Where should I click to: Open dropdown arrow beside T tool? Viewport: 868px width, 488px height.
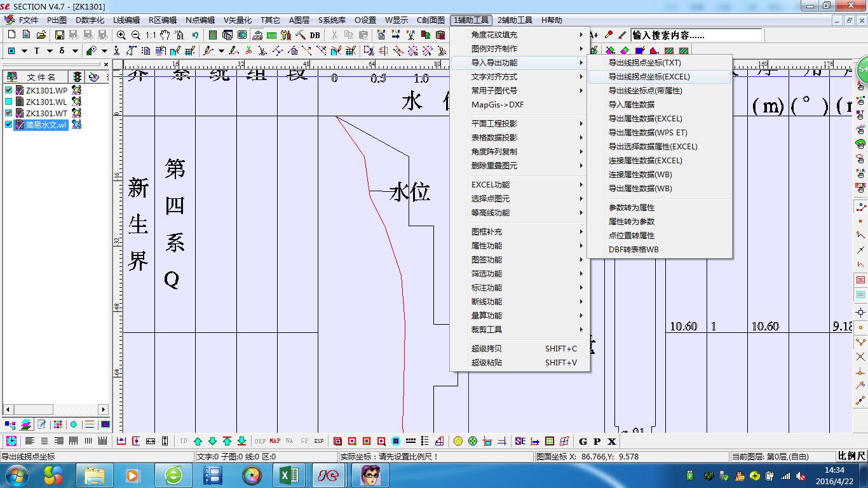pos(50,51)
